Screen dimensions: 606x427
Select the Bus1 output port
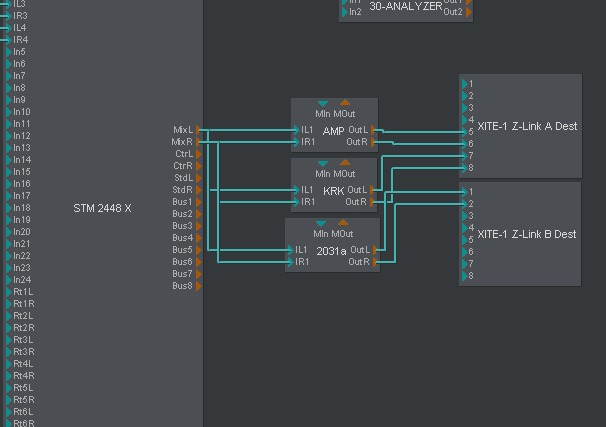[199, 202]
